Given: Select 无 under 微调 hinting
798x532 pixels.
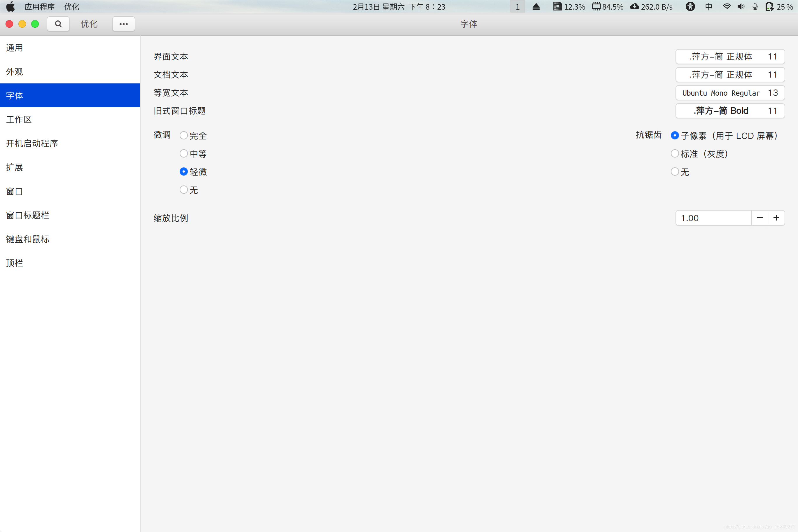Looking at the screenshot, I should coord(189,190).
